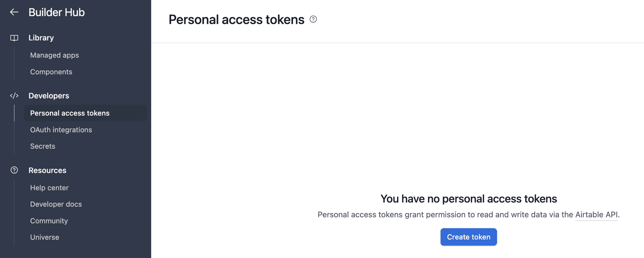Open the Help center link

49,188
